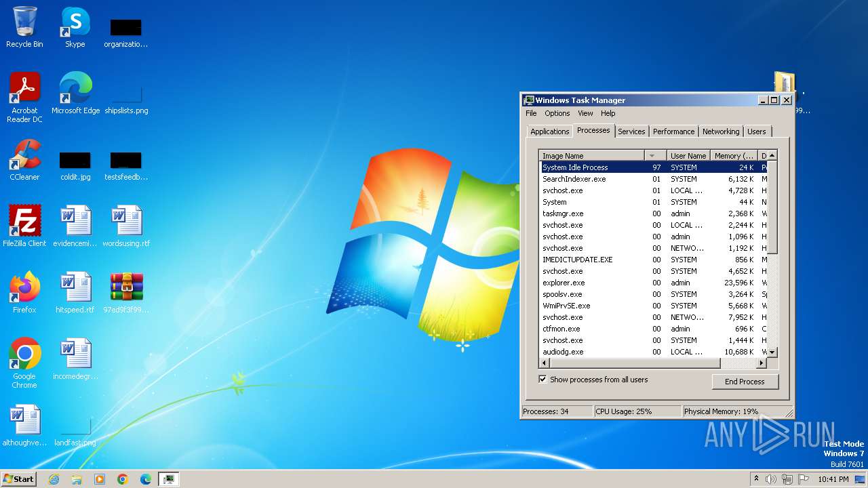Open the Recycle Bin desktop icon
This screenshot has width=868, height=488.
[24, 27]
